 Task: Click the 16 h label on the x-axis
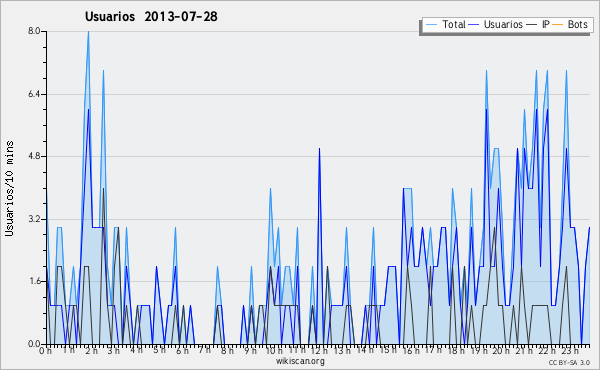tap(411, 350)
